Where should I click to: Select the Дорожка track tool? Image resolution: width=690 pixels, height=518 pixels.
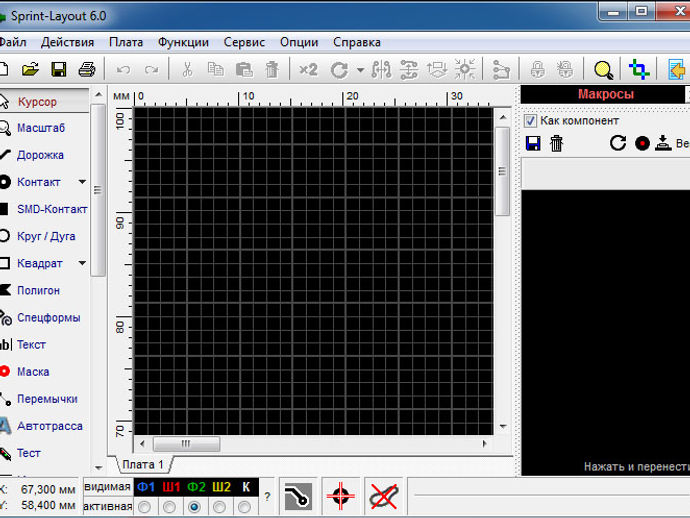(40, 155)
